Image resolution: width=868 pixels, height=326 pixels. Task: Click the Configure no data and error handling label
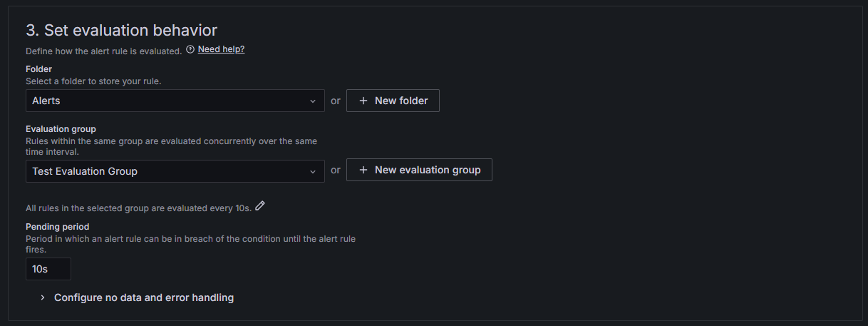144,297
